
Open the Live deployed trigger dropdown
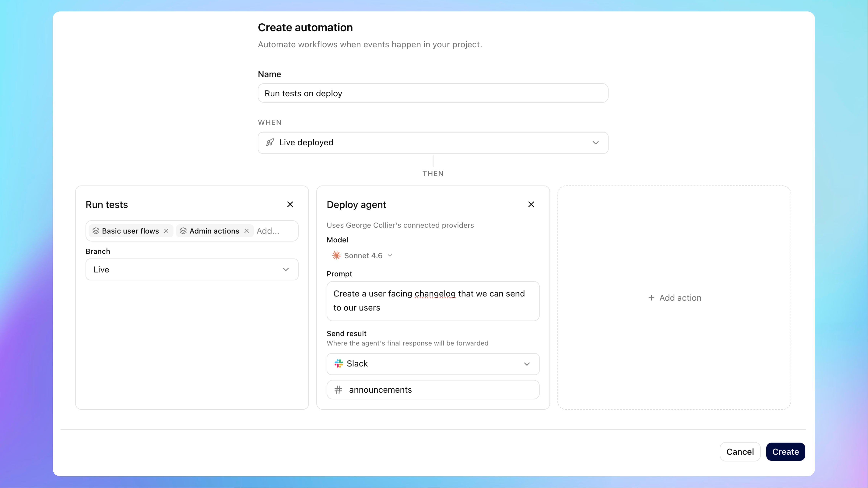click(x=595, y=143)
